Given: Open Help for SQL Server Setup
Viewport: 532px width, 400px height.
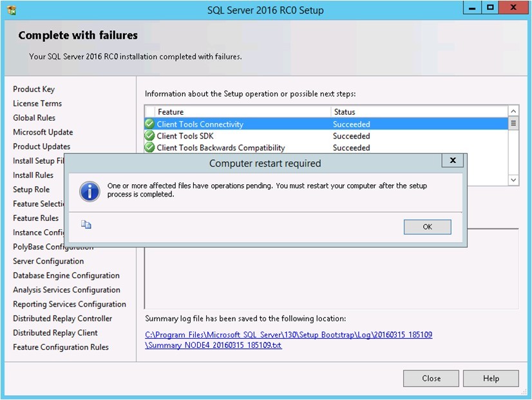Looking at the screenshot, I should tap(491, 378).
